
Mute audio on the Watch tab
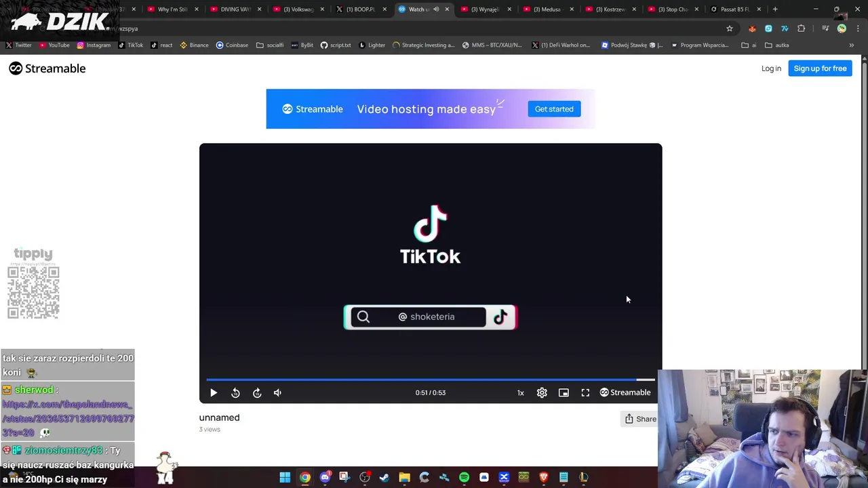point(436,9)
